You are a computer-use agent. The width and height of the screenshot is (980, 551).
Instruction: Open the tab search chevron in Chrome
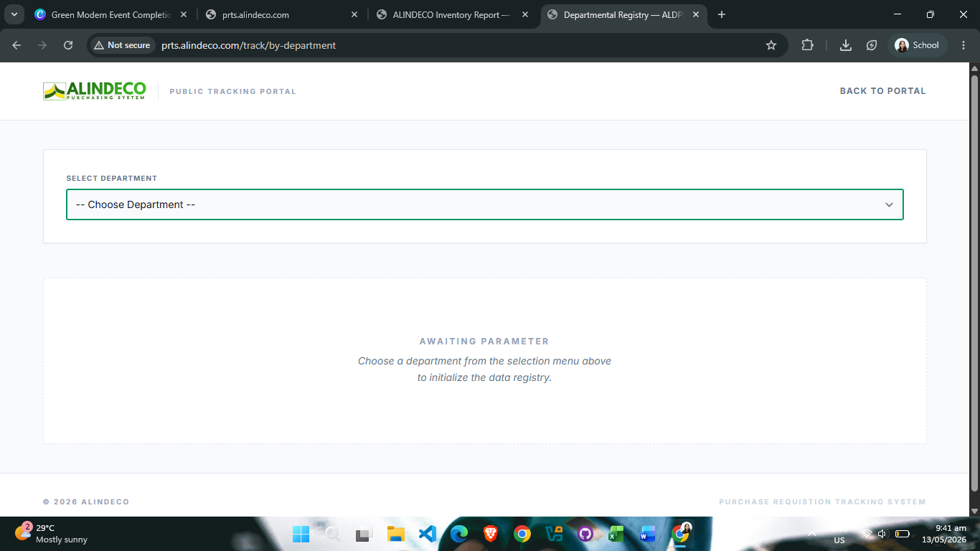click(x=14, y=14)
